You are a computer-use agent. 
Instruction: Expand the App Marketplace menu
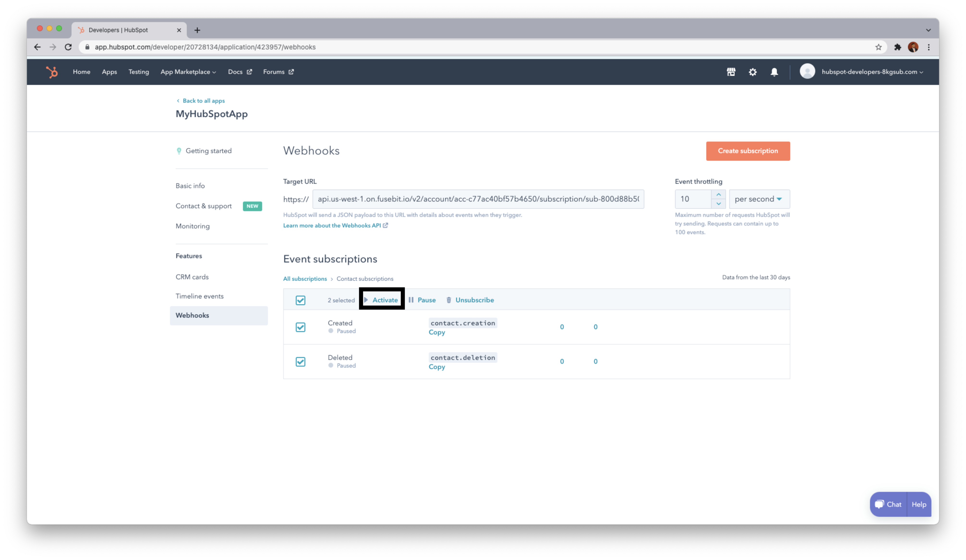(x=188, y=72)
